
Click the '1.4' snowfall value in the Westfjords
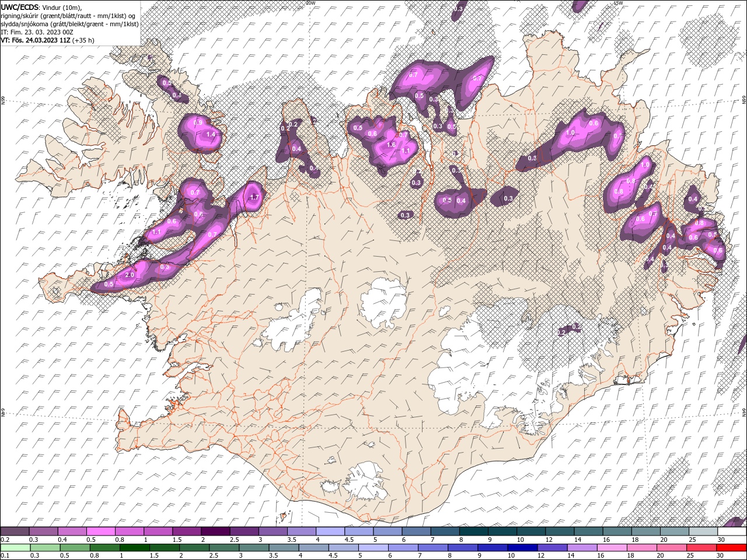(211, 134)
